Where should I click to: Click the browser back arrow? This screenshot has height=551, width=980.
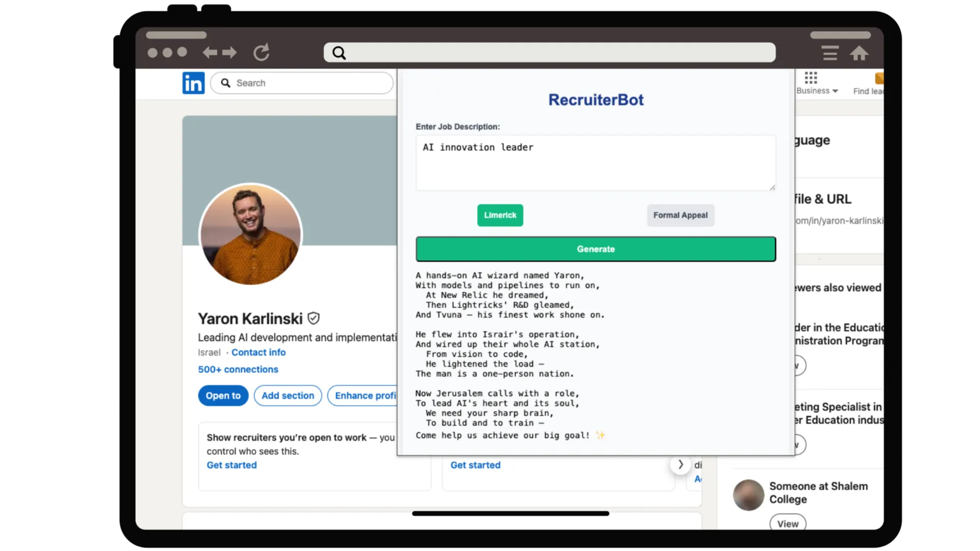point(210,53)
